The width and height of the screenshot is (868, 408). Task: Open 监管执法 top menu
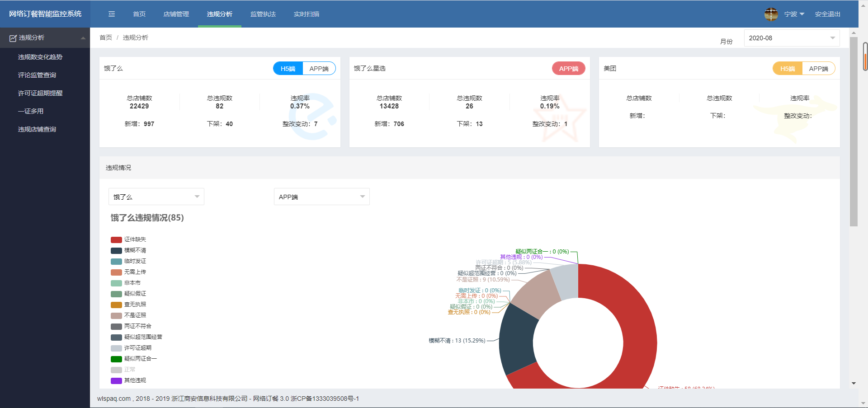tap(263, 14)
